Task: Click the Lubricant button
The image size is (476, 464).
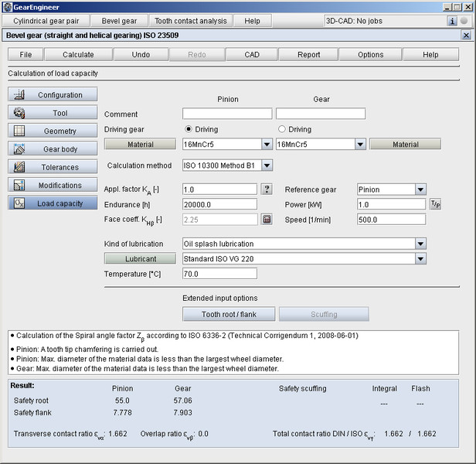Action: [x=141, y=259]
